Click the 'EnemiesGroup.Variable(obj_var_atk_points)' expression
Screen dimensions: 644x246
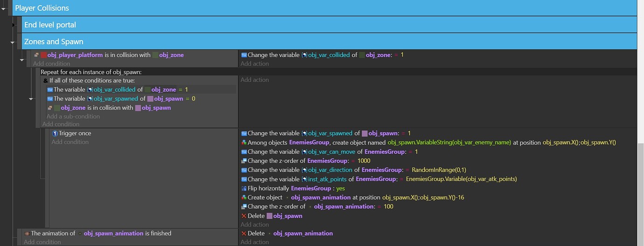[462, 179]
